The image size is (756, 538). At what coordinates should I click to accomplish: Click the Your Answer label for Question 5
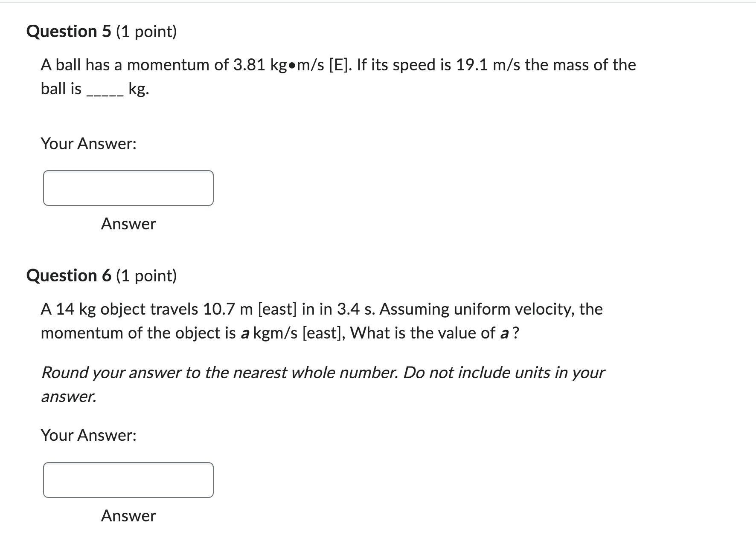(x=88, y=144)
